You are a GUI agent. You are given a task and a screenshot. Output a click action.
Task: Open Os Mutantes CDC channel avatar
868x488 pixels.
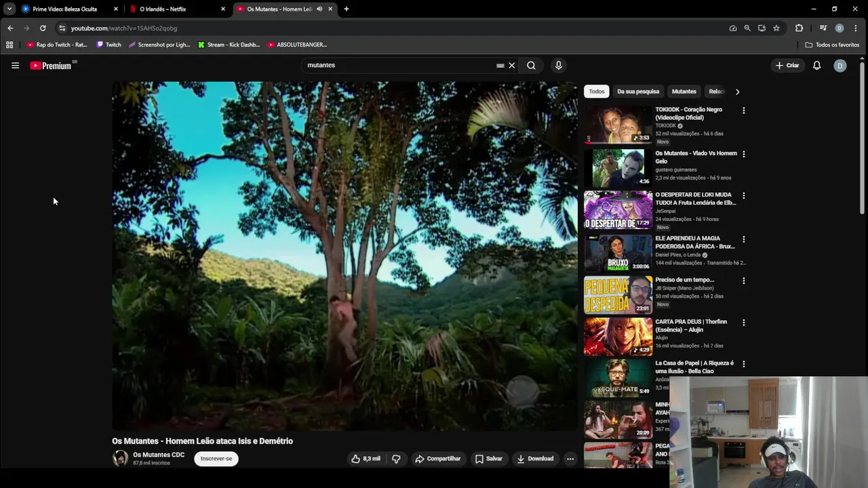120,458
